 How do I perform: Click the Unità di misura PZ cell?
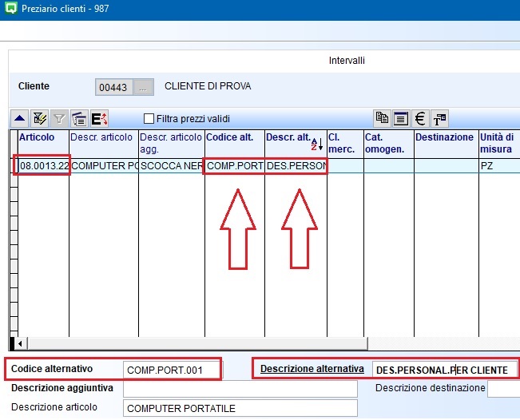(x=498, y=166)
